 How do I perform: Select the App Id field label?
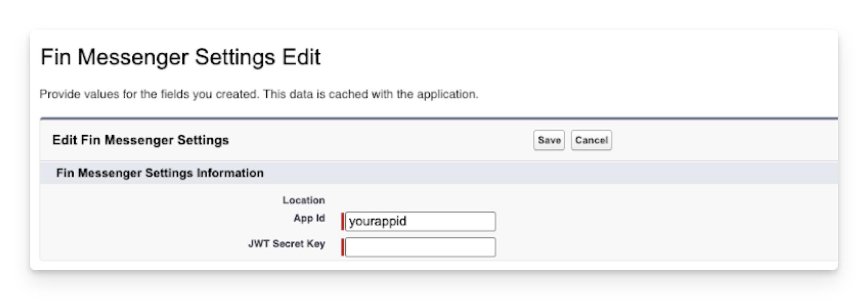click(x=309, y=218)
